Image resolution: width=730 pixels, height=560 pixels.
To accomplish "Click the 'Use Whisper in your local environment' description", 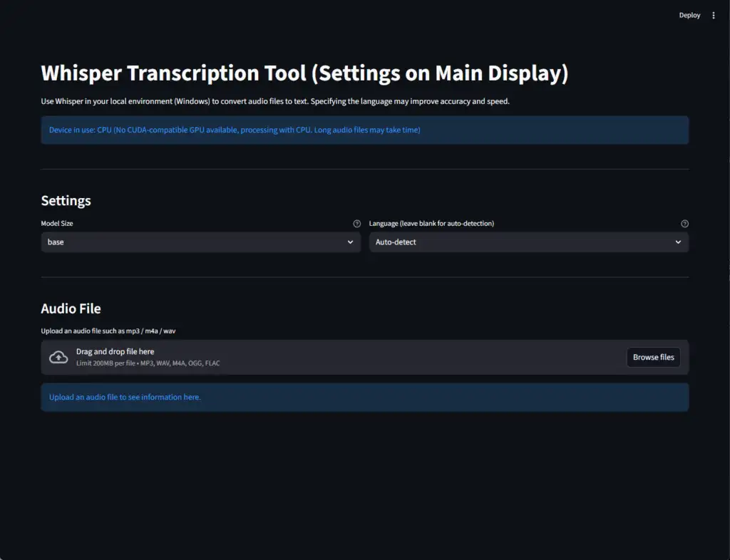I will pyautogui.click(x=275, y=101).
